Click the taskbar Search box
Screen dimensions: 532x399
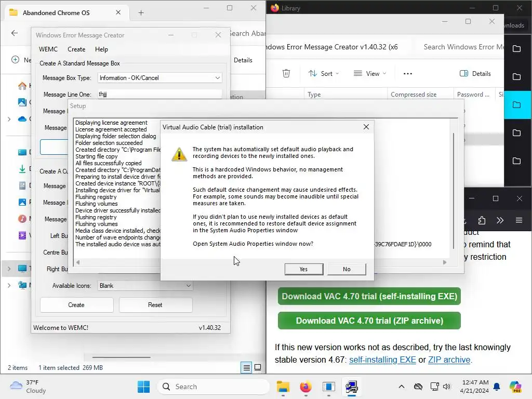[214, 387]
